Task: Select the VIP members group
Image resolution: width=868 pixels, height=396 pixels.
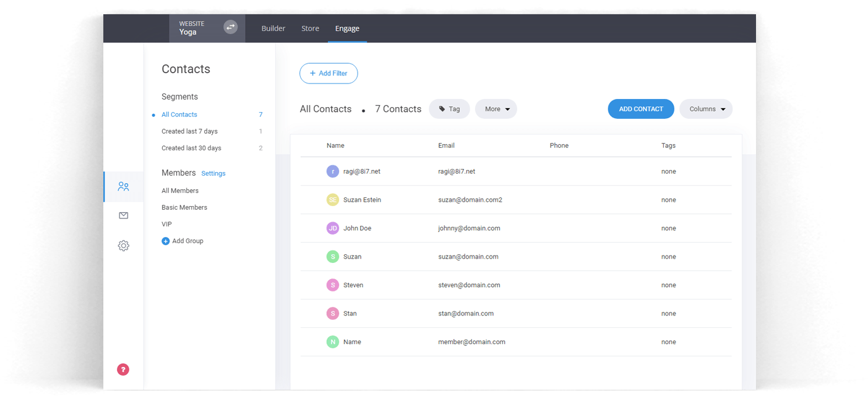Action: [166, 223]
